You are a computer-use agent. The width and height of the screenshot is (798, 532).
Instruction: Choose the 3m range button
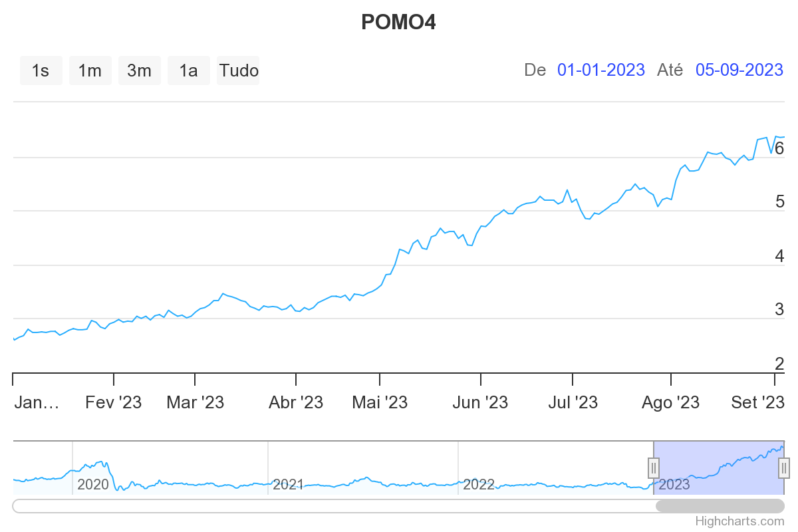(139, 70)
